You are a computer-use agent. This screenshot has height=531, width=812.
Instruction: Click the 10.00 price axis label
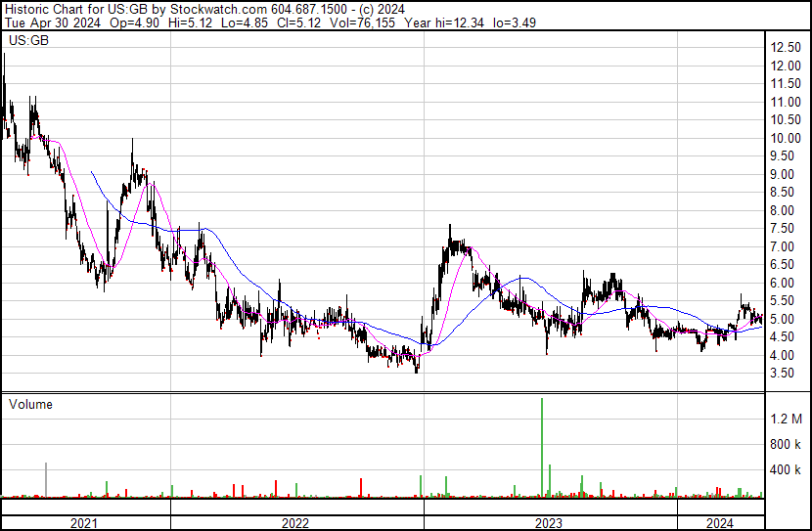(786, 138)
